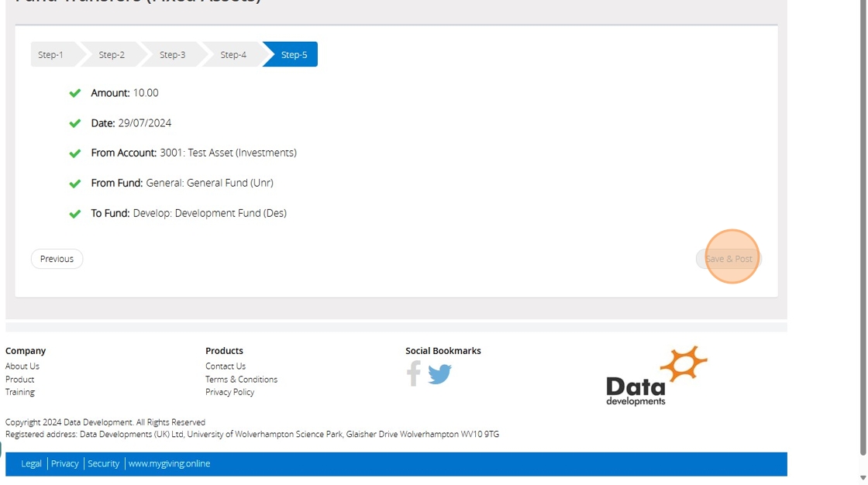Open the Legal link in blue bar
Image resolution: width=868 pixels, height=485 pixels.
(x=31, y=463)
